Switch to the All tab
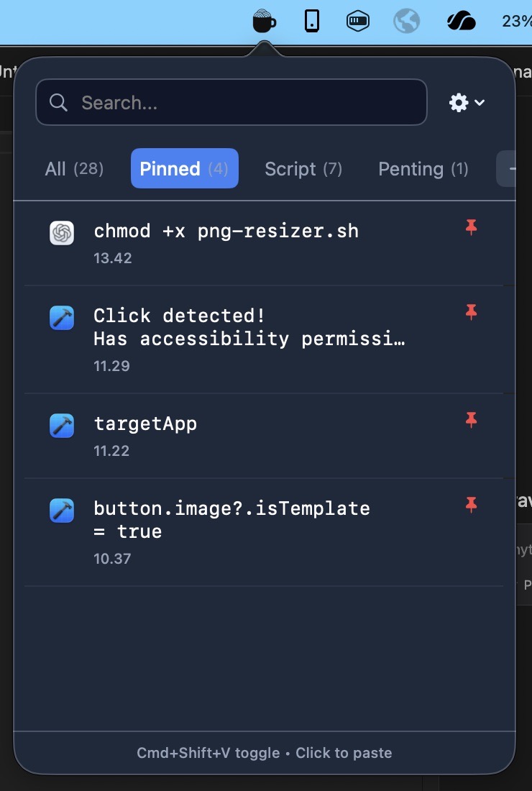Screen dimensions: 532x791 point(74,169)
